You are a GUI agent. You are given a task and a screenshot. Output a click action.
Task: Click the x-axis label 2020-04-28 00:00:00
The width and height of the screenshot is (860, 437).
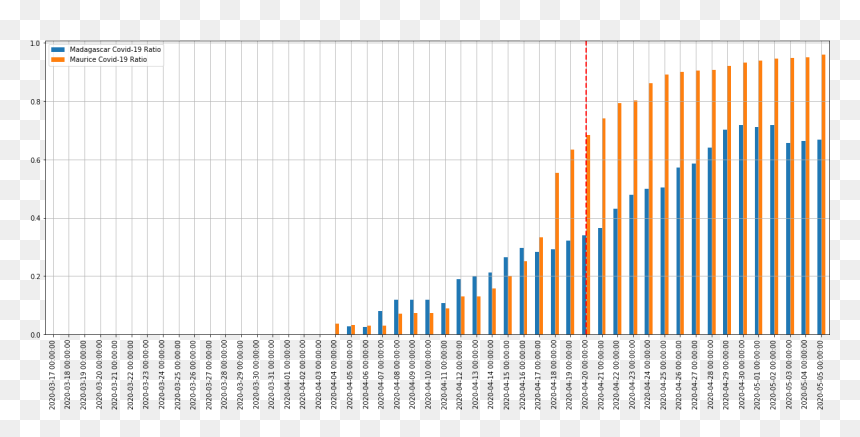tap(712, 374)
